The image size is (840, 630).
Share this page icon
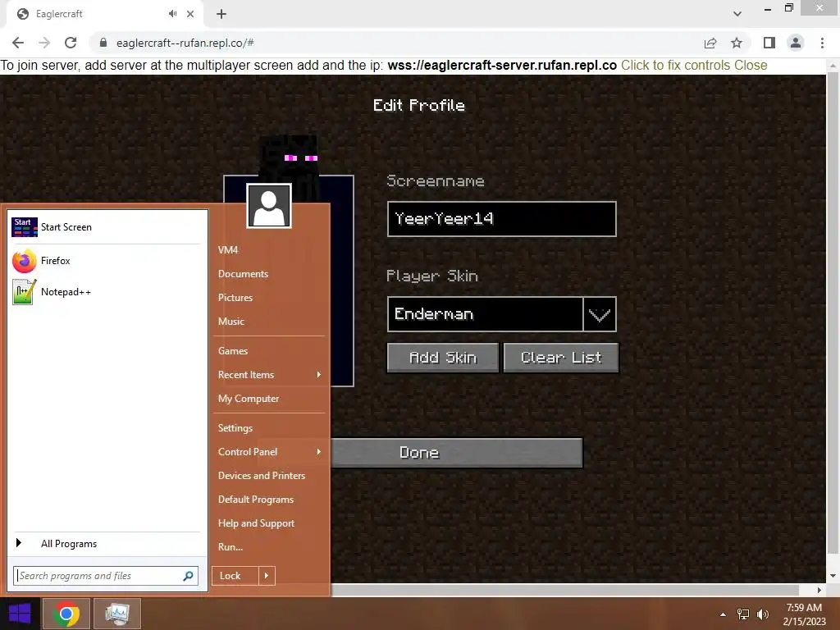click(x=710, y=43)
